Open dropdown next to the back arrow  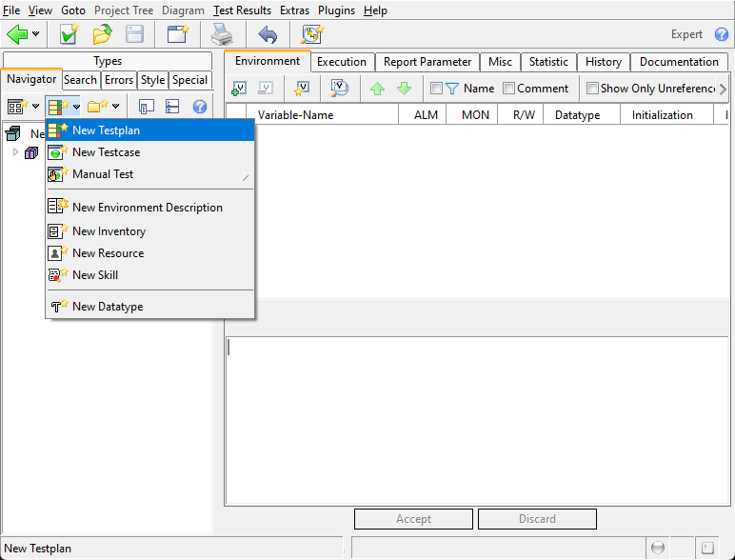[x=36, y=34]
